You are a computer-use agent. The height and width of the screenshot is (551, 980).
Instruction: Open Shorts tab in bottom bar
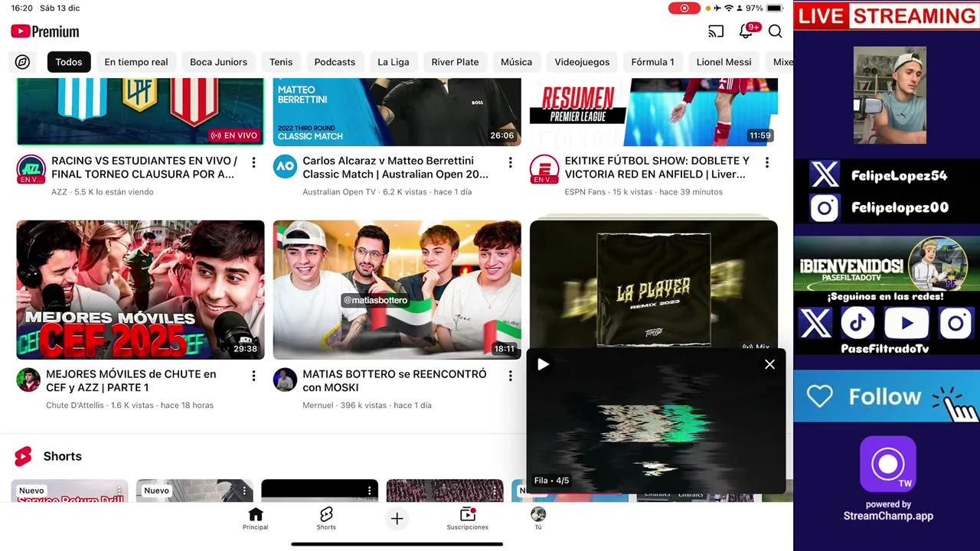point(326,518)
